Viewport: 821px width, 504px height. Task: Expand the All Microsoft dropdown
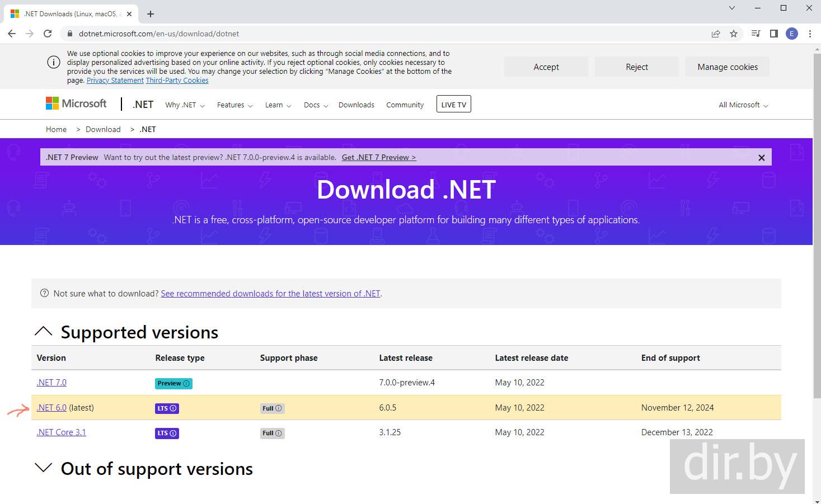pyautogui.click(x=743, y=105)
